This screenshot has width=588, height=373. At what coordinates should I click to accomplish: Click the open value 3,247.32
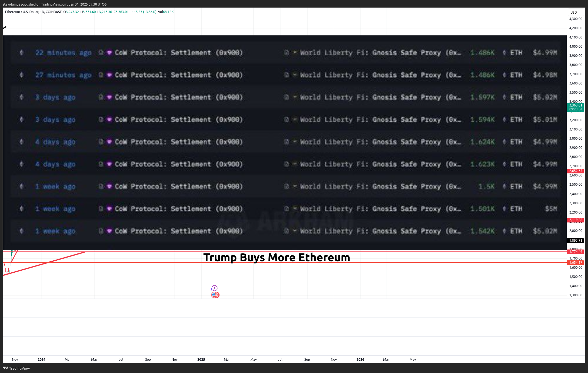tap(72, 12)
